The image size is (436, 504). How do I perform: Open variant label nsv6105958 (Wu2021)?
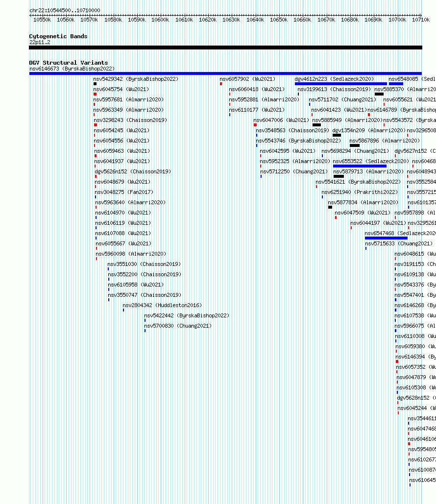point(136,285)
